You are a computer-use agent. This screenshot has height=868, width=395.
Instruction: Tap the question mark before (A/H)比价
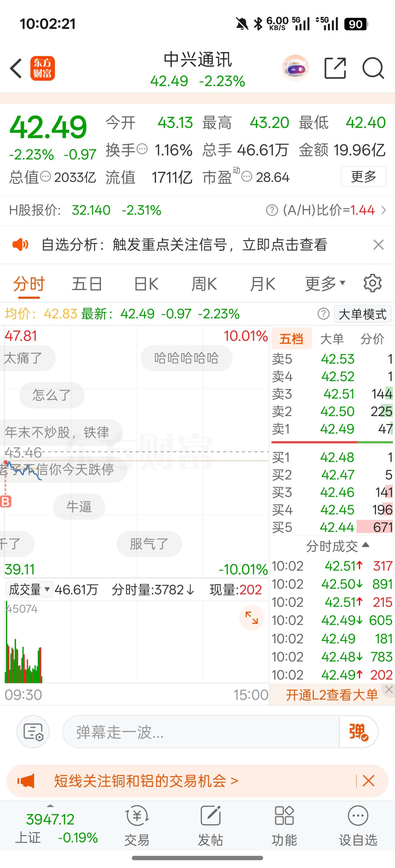click(272, 210)
